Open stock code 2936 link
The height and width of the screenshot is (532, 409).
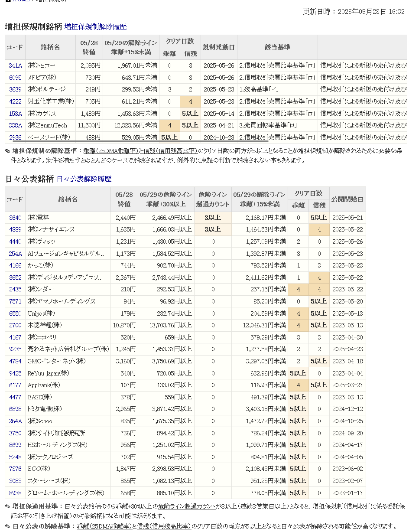[15, 137]
